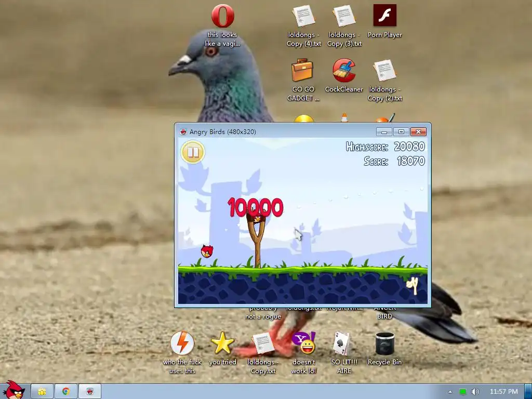Close the Angry Birds window
The image size is (532, 399).
pos(418,131)
